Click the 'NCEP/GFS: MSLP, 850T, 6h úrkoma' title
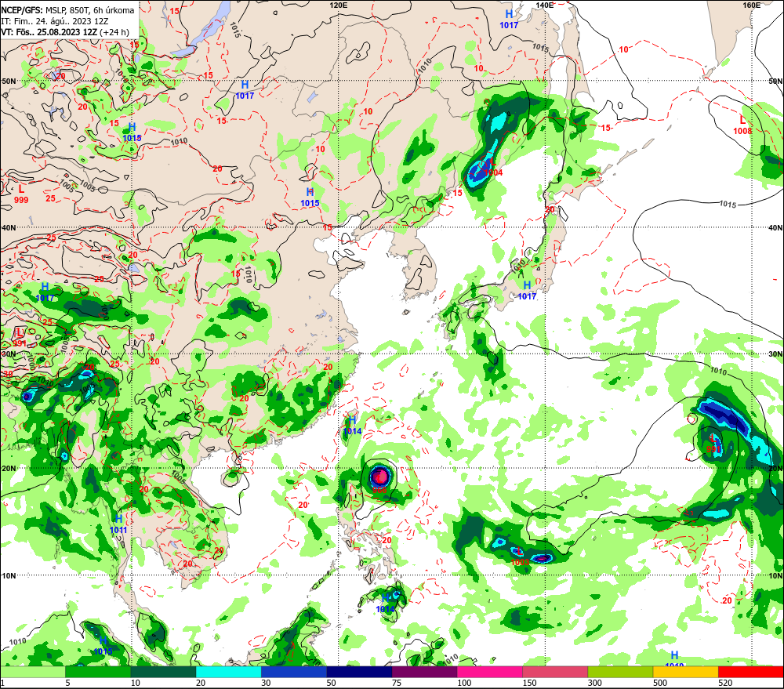Screen dimensions: 784x689 [x=67, y=10]
